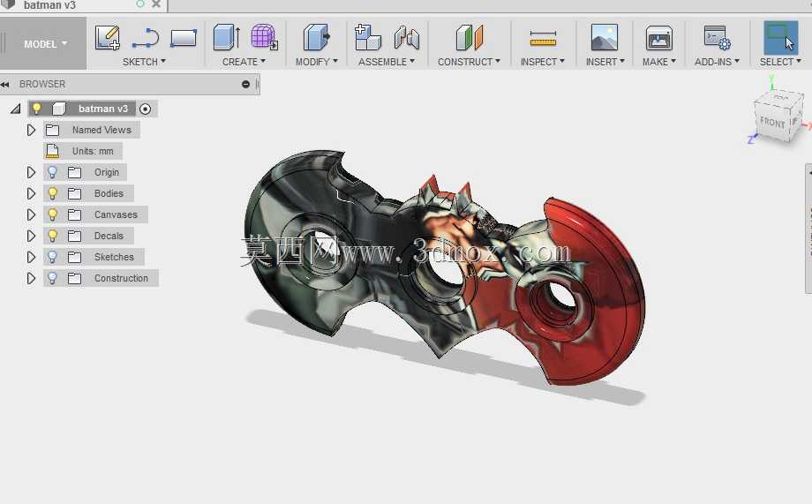812x504 pixels.
Task: Click the Bodies folder icon
Action: [x=74, y=193]
